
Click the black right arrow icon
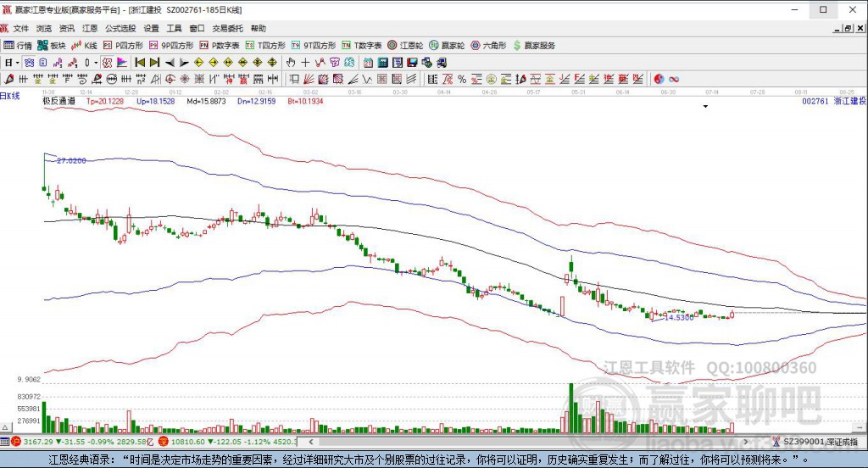(184, 63)
